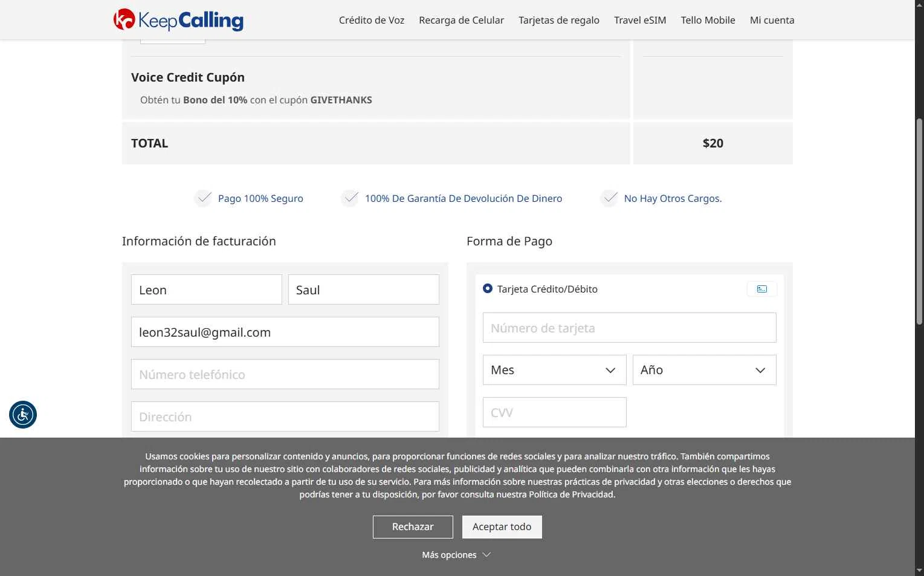The image size is (924, 576).
Task: Click the $20 total amount
Action: 713,143
